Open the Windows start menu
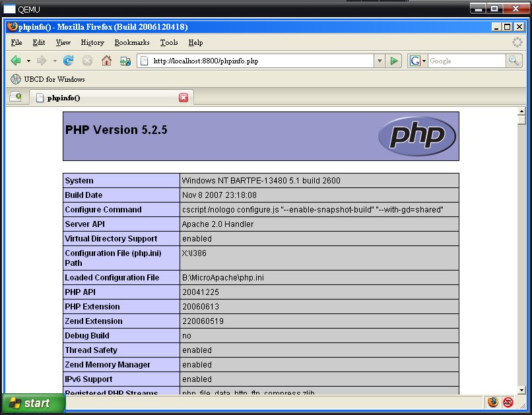The width and height of the screenshot is (532, 415). click(x=33, y=404)
